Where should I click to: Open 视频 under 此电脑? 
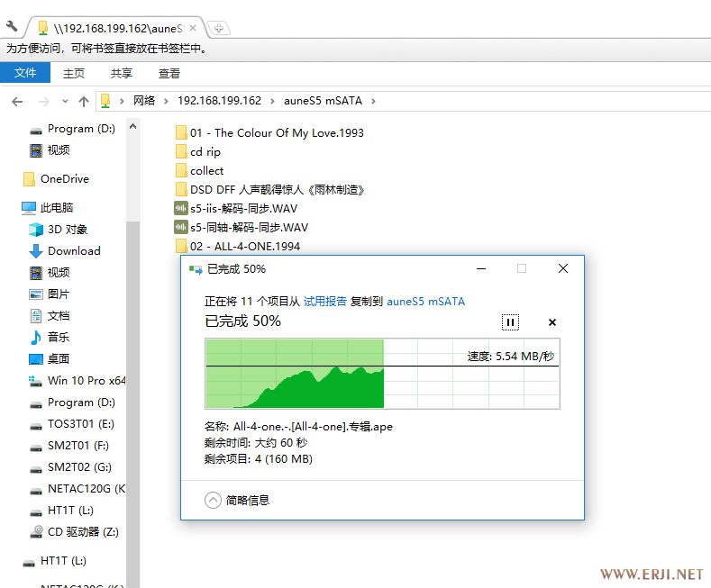pyautogui.click(x=50, y=272)
